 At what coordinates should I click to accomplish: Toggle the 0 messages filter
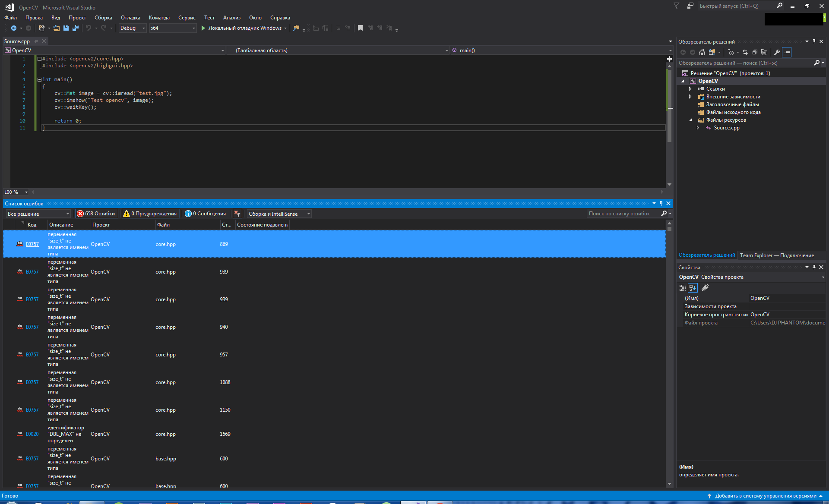[x=206, y=214]
